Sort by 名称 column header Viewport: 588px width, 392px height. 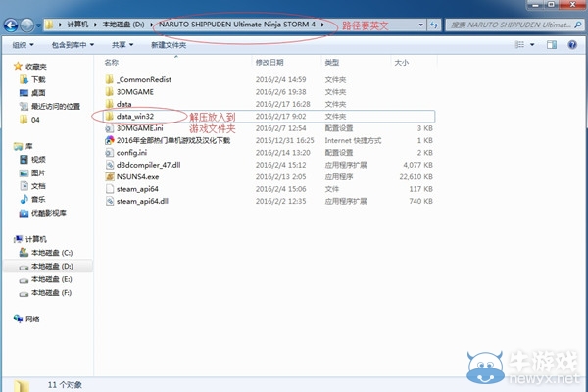pyautogui.click(x=112, y=63)
